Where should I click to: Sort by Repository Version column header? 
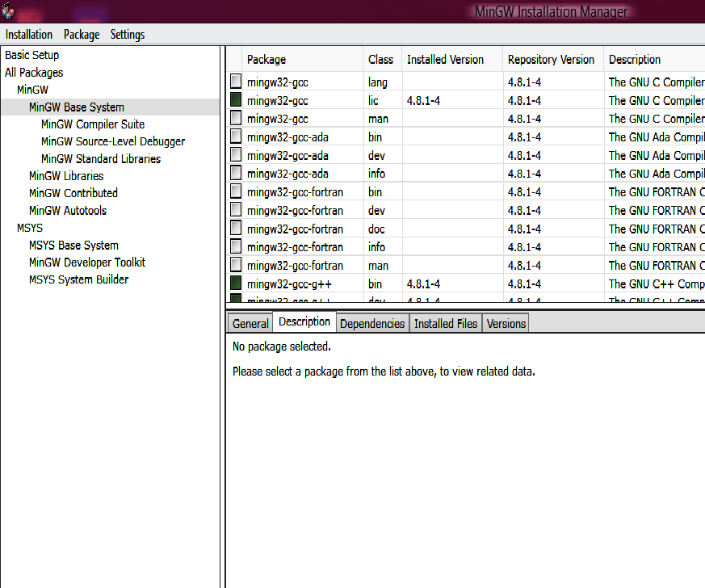552,59
